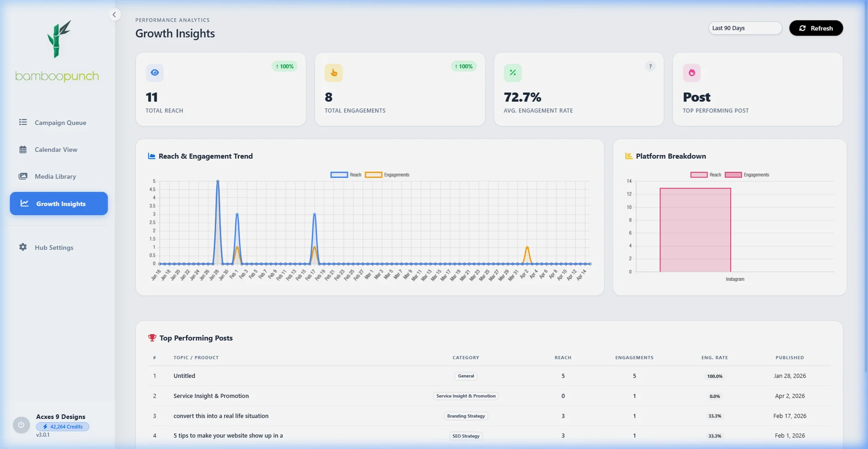The width and height of the screenshot is (868, 449).
Task: Click the Untitled post row title
Action: [184, 376]
